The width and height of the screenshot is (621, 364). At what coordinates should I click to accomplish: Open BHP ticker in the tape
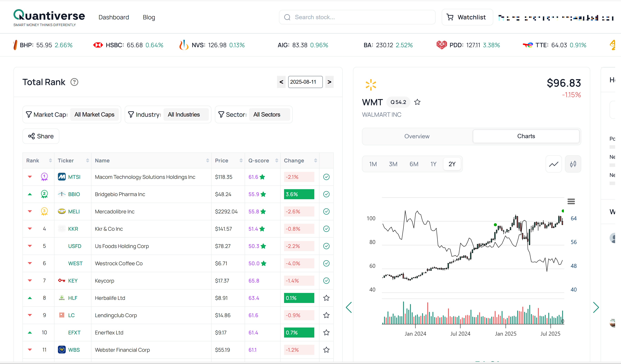(x=43, y=45)
